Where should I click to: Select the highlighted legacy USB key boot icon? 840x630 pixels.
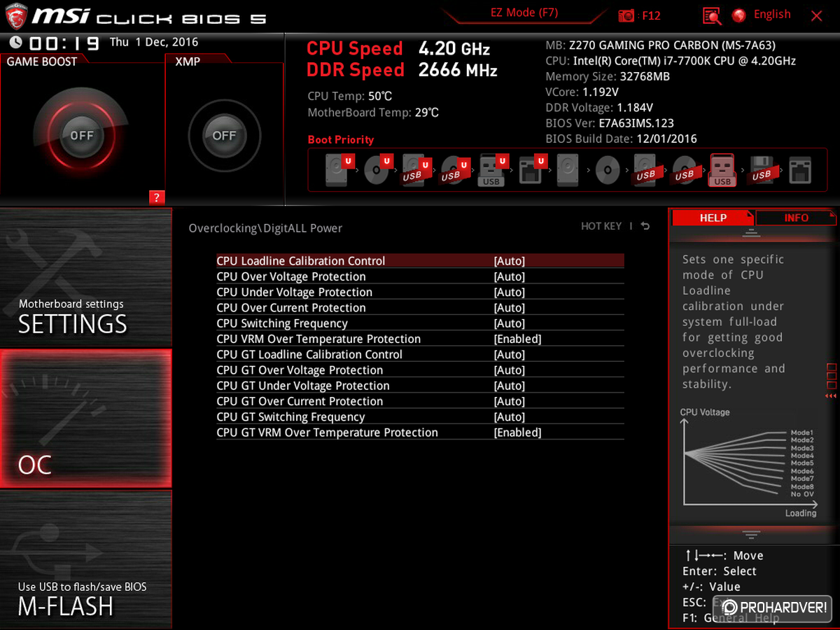click(722, 171)
